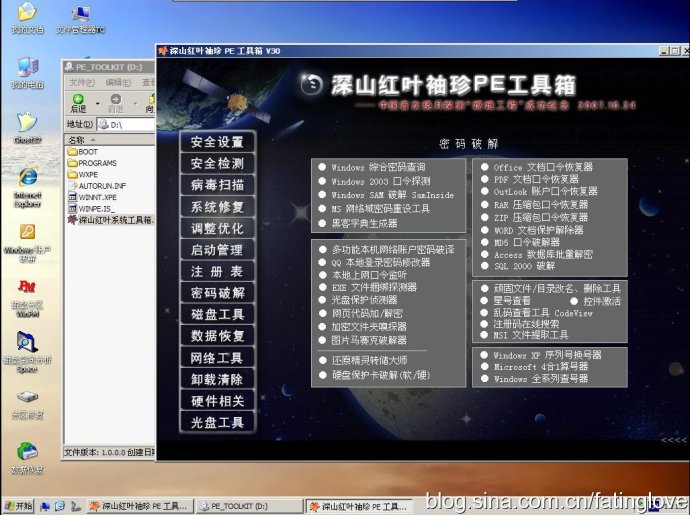
Task: Select PDF 文档口令恢复器 option
Action: click(x=530, y=179)
